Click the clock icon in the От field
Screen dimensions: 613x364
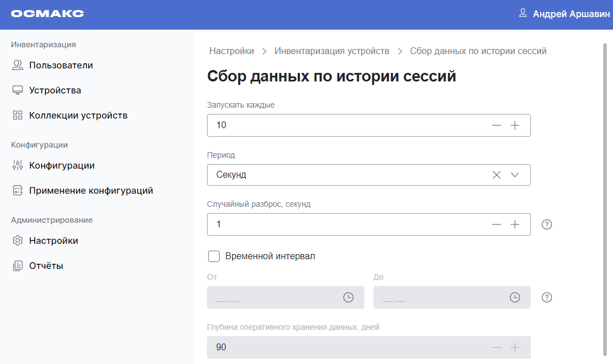348,297
